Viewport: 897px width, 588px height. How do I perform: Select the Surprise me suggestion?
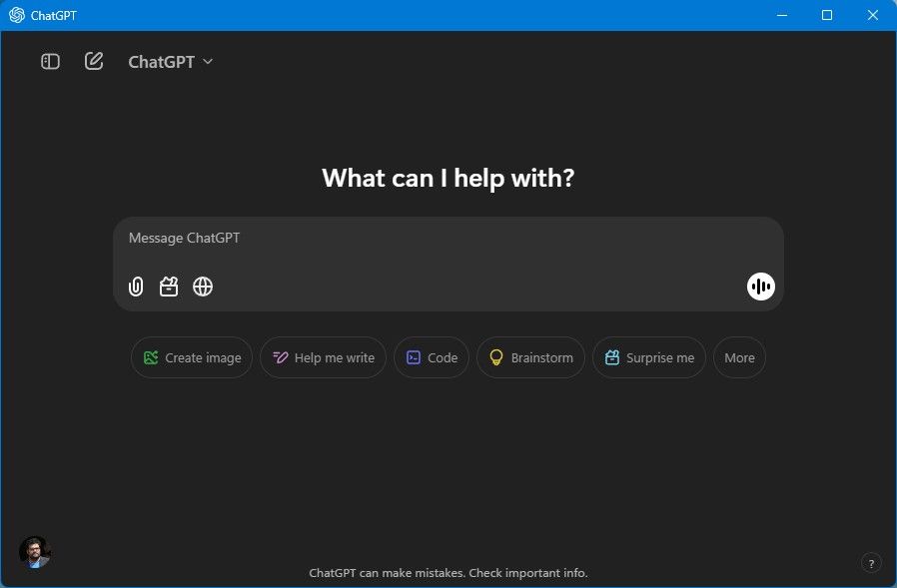pyautogui.click(x=649, y=357)
